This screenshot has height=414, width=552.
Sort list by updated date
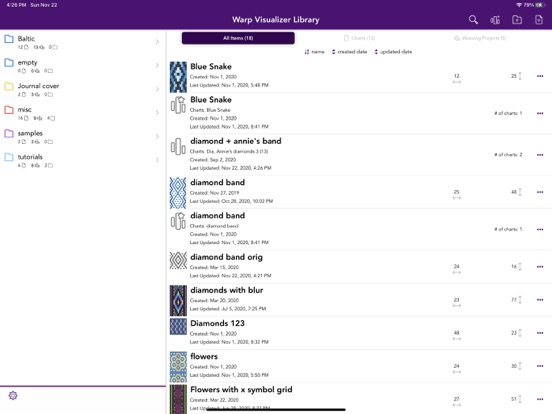tap(393, 52)
